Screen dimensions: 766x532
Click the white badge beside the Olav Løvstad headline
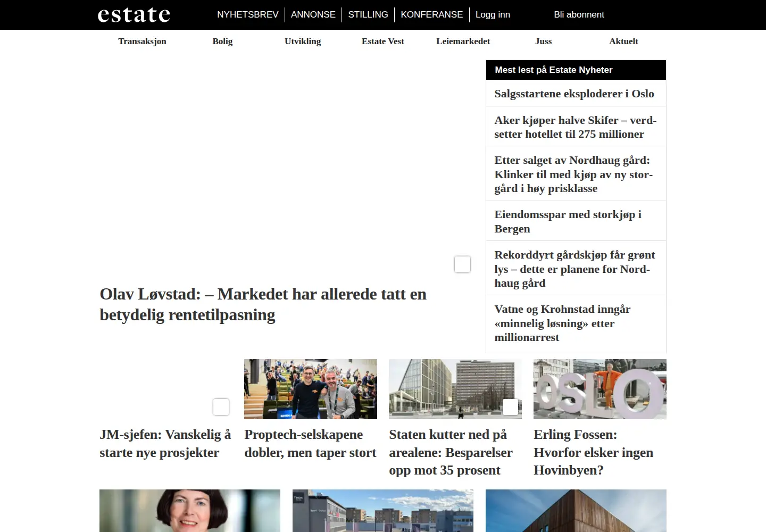tap(462, 264)
